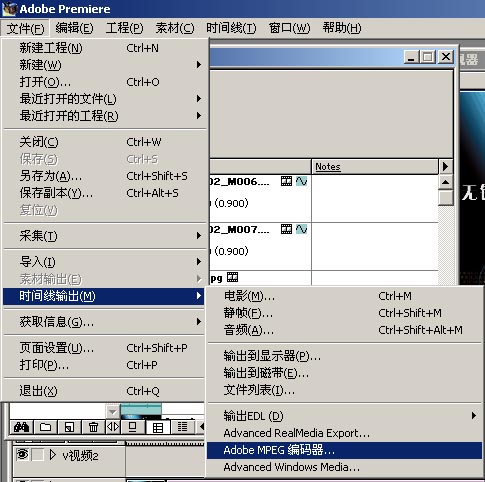
Task: Click the resize bin area arrows icon
Action: tap(113, 427)
